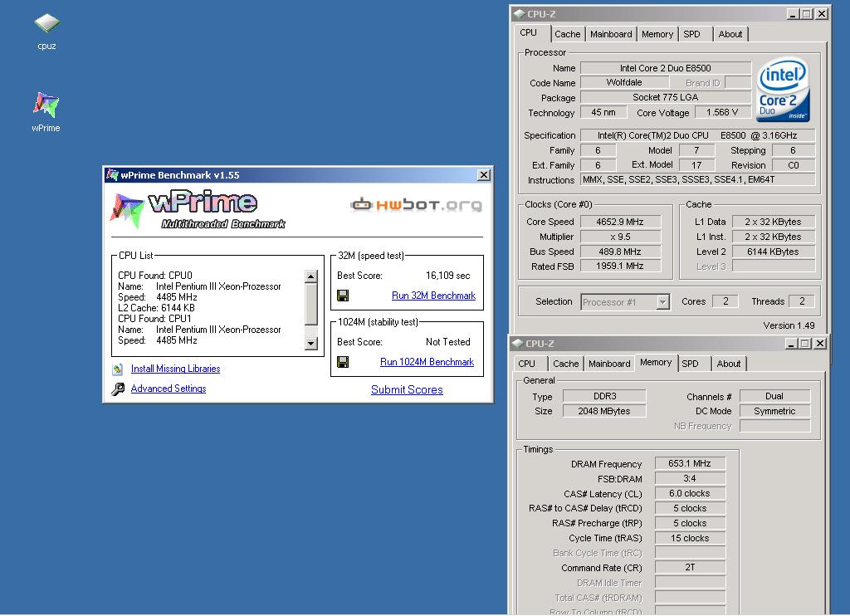Click the wPrime logo in the benchmark window

point(198,210)
